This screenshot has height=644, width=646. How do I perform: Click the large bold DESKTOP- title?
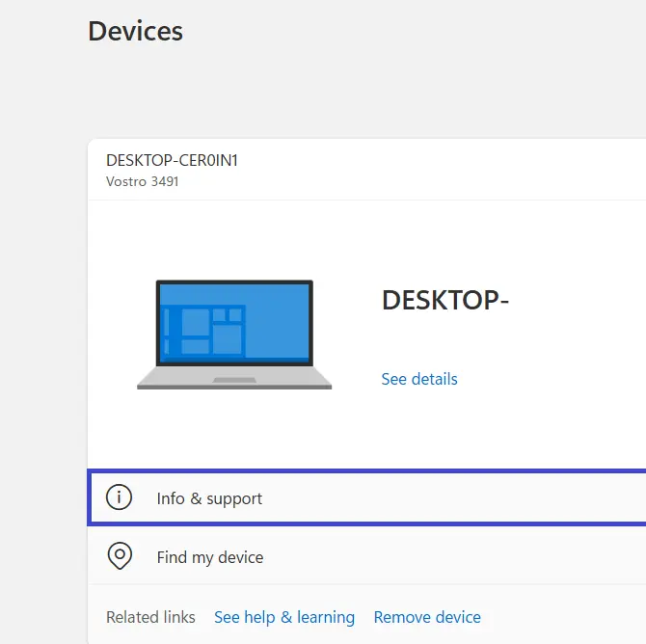[x=445, y=301]
